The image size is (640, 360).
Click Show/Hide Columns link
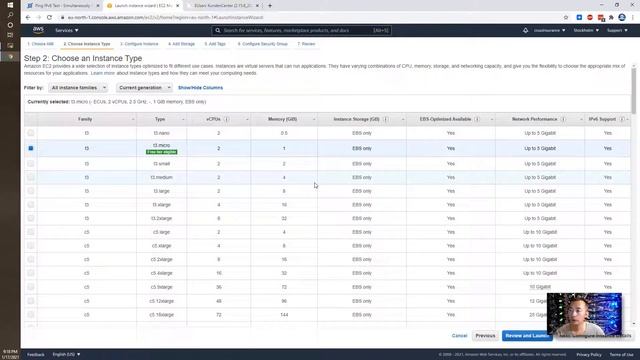(200, 88)
